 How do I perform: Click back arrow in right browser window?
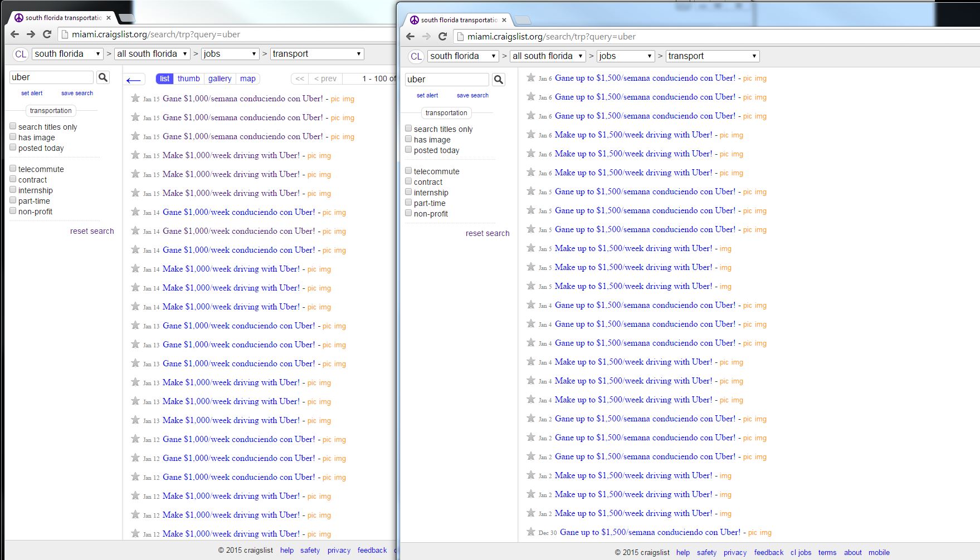point(411,37)
